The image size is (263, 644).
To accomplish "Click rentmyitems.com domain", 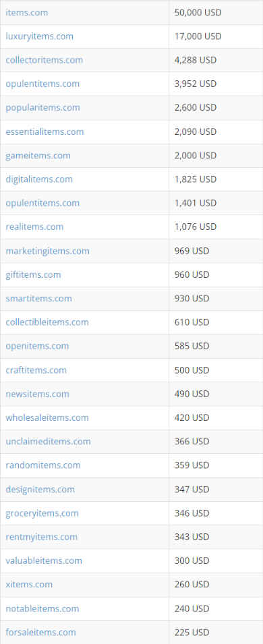I will coord(41,537).
